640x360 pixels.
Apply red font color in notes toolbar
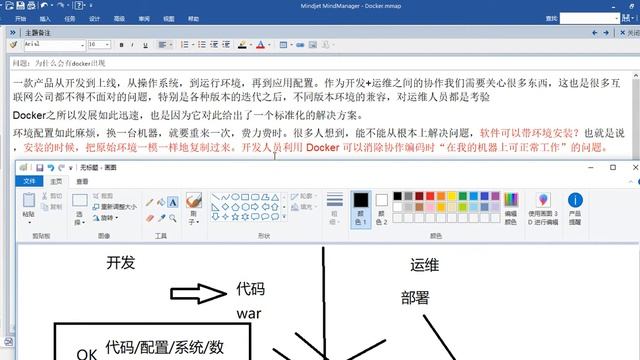[x=260, y=45]
